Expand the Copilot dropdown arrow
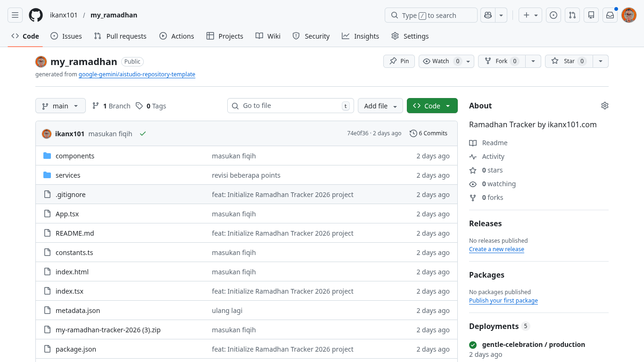644x362 pixels. coord(501,15)
